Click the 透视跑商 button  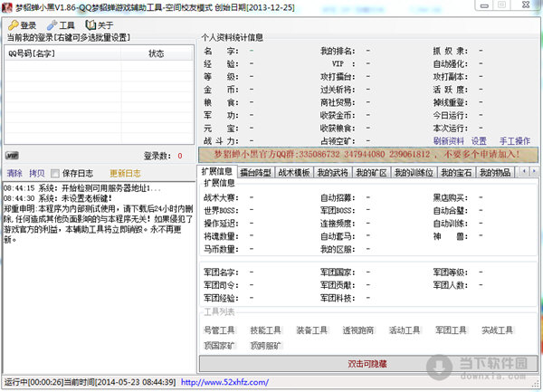pyautogui.click(x=358, y=330)
